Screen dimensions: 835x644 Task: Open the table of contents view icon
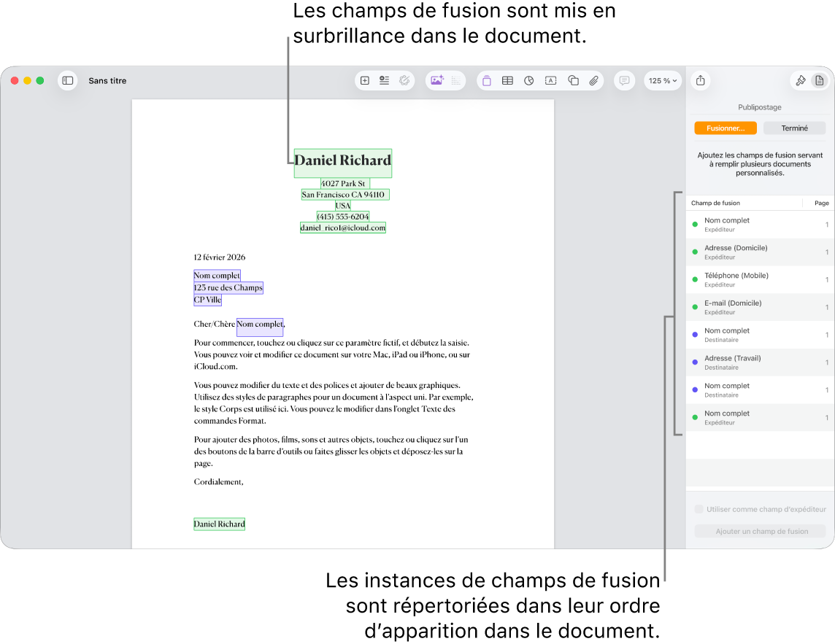(384, 80)
